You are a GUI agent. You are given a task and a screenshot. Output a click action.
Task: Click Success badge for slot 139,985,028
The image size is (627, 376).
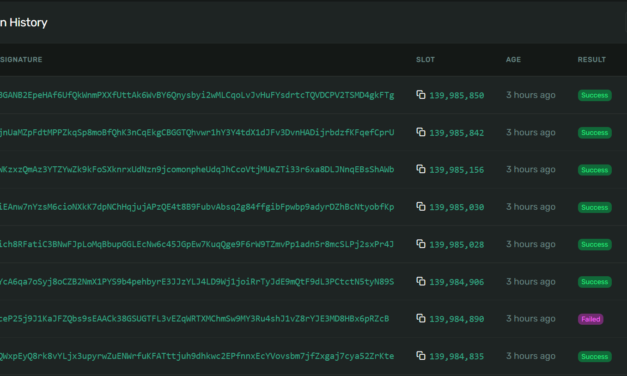click(595, 244)
